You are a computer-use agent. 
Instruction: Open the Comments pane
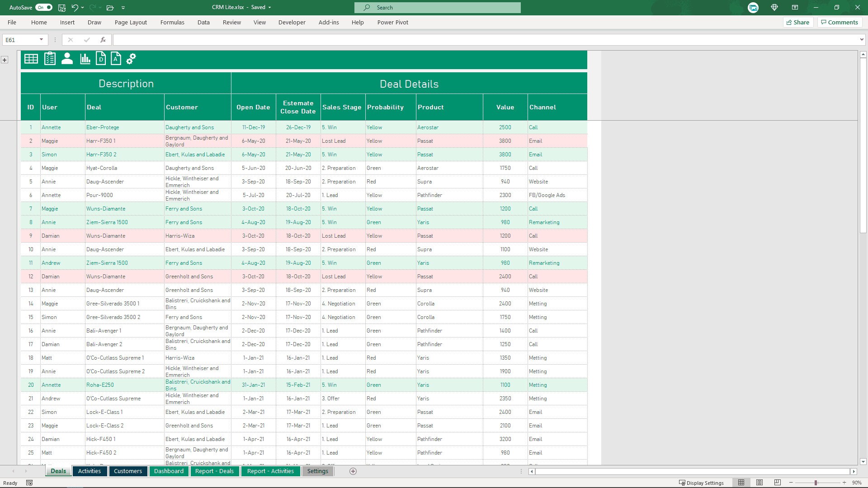tap(840, 22)
